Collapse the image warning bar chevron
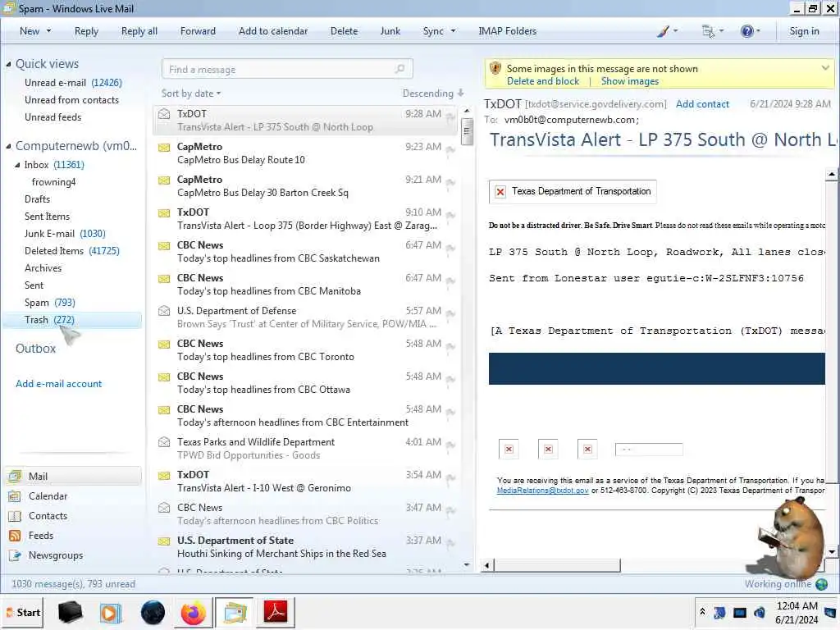The height and width of the screenshot is (630, 840). click(x=825, y=67)
